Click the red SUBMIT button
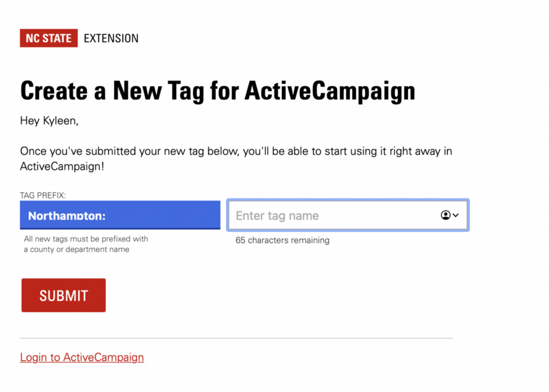Screen dimensions: 549x392 (63, 295)
